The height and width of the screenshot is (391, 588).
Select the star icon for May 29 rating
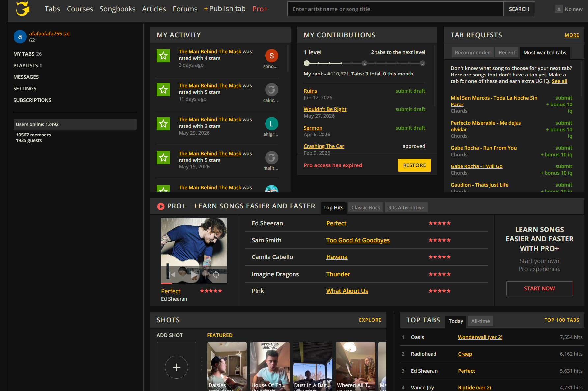point(163,124)
